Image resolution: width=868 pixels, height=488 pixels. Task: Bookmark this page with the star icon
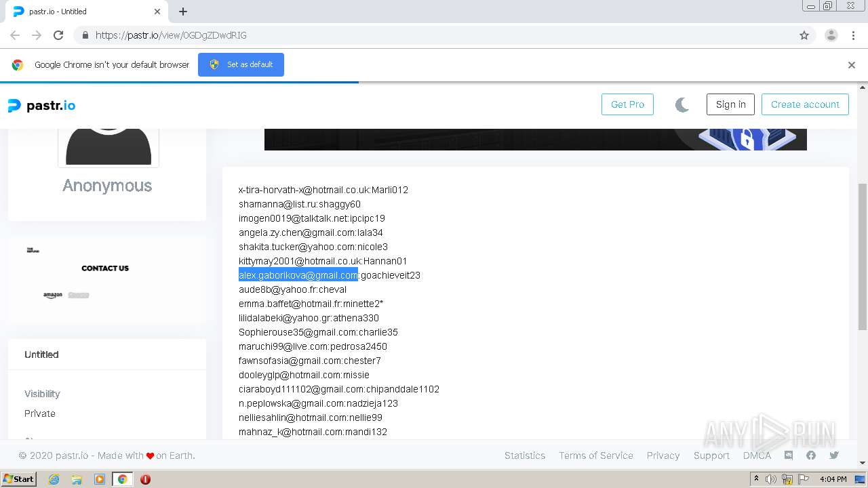[804, 35]
